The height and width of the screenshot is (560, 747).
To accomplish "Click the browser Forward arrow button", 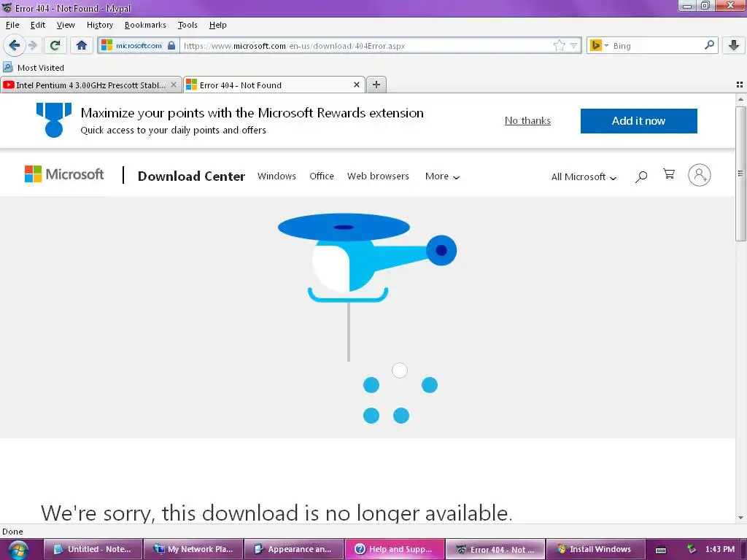I will [x=32, y=45].
